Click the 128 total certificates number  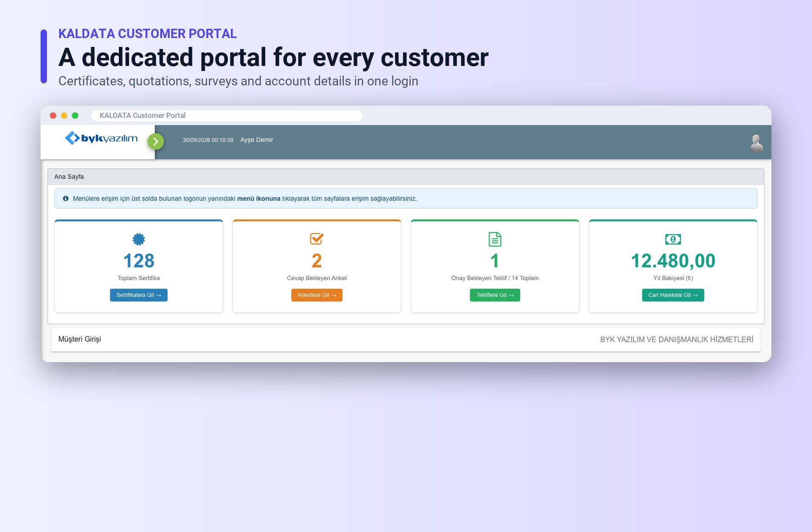[139, 261]
